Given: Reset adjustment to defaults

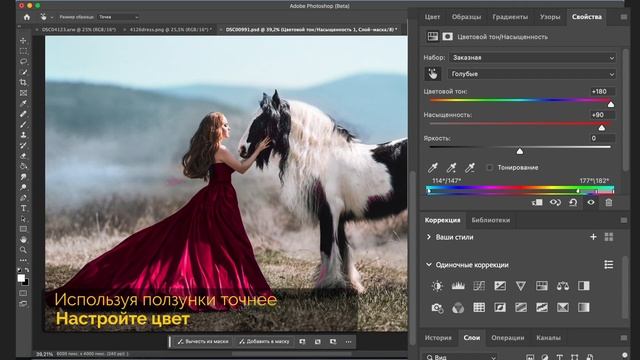Looking at the screenshot, I should (x=573, y=202).
